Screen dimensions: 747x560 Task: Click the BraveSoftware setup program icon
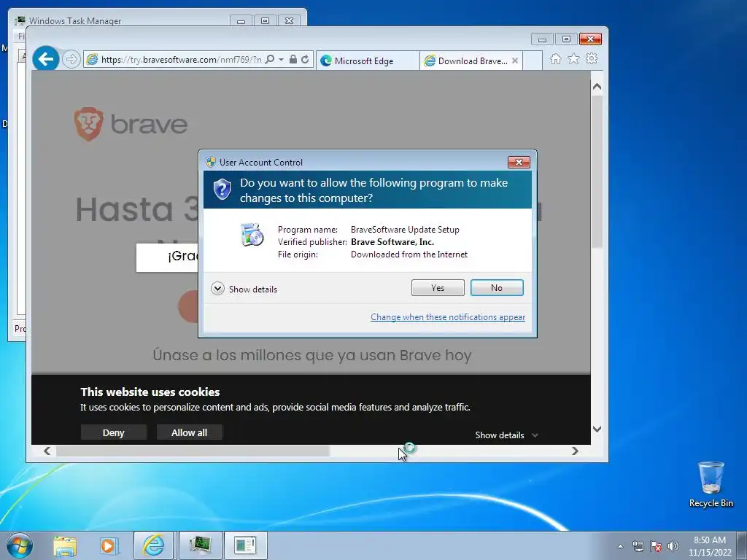pyautogui.click(x=252, y=235)
